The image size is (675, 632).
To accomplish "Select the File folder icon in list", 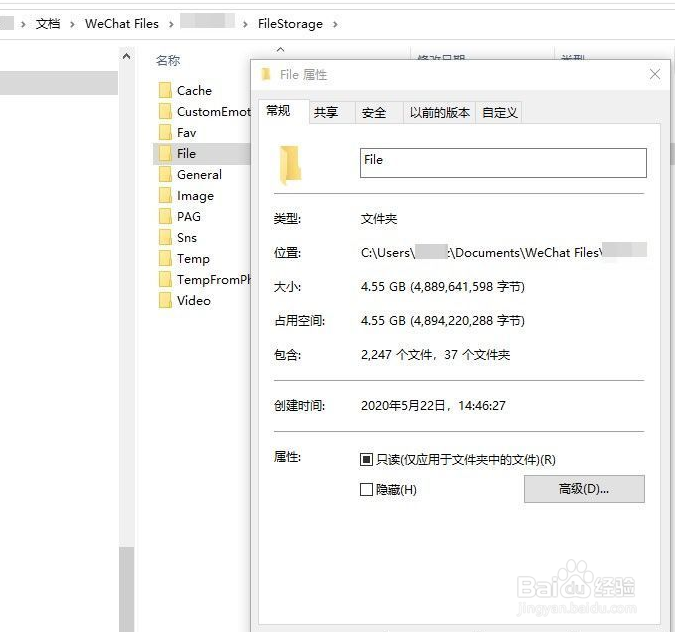I will (165, 153).
